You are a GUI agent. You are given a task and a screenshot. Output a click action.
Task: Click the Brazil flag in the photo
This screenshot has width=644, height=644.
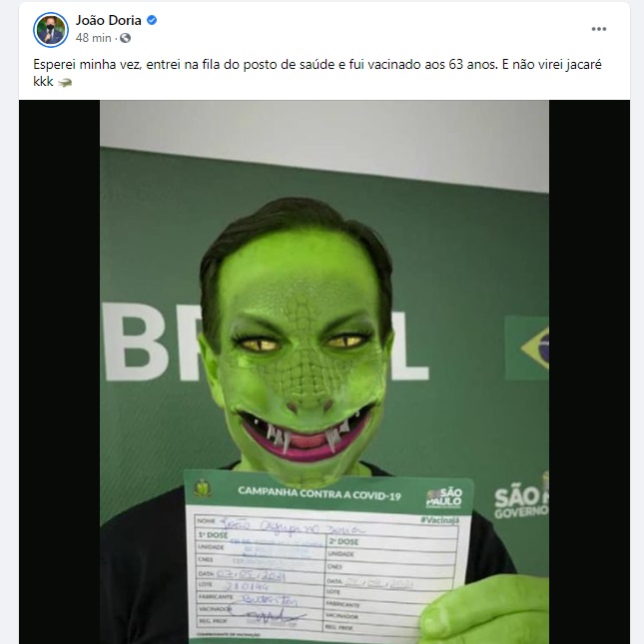(527, 347)
